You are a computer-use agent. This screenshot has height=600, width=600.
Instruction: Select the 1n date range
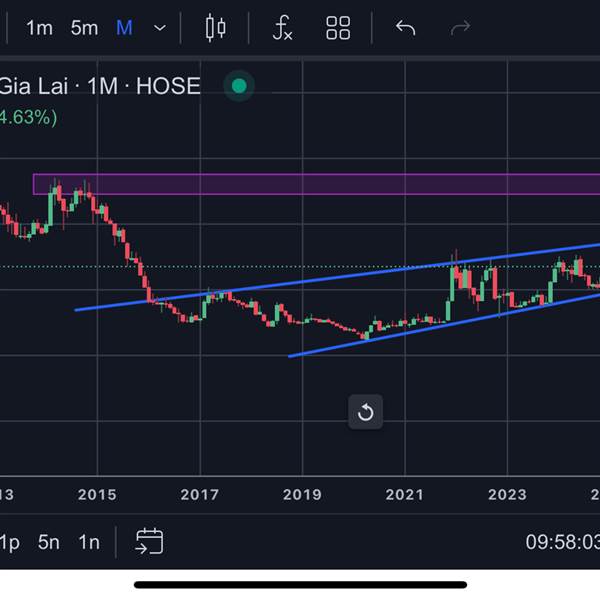pyautogui.click(x=89, y=543)
